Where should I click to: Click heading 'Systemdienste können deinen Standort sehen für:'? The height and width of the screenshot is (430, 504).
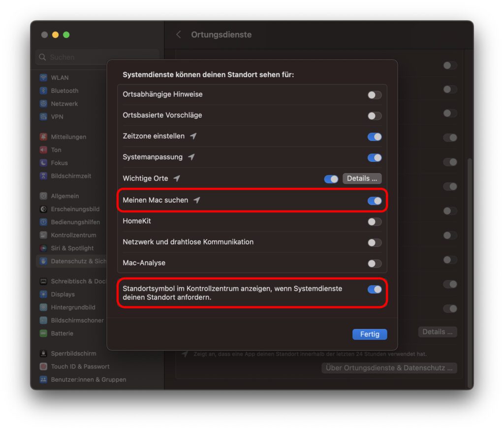(x=208, y=75)
